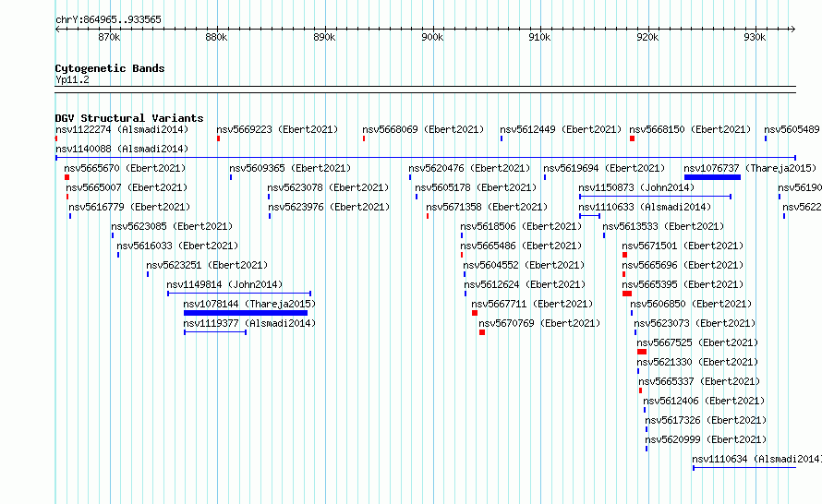
Task: Open variant nsv5671358 (Ebert2021) label
Action: pyautogui.click(x=487, y=207)
